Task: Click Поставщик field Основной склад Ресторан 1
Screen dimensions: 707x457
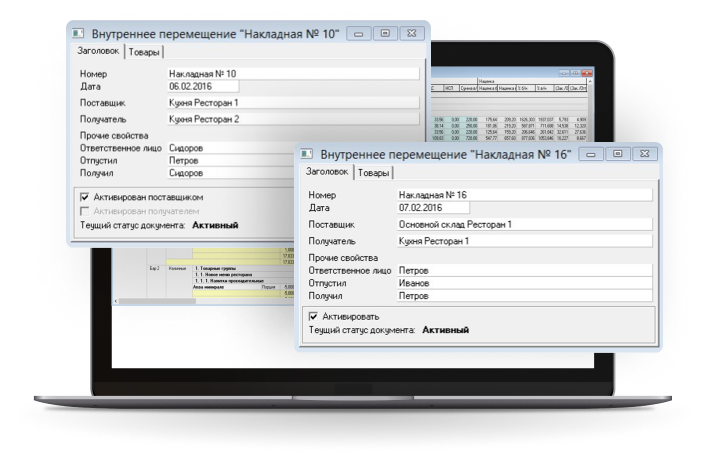Action: (525, 224)
